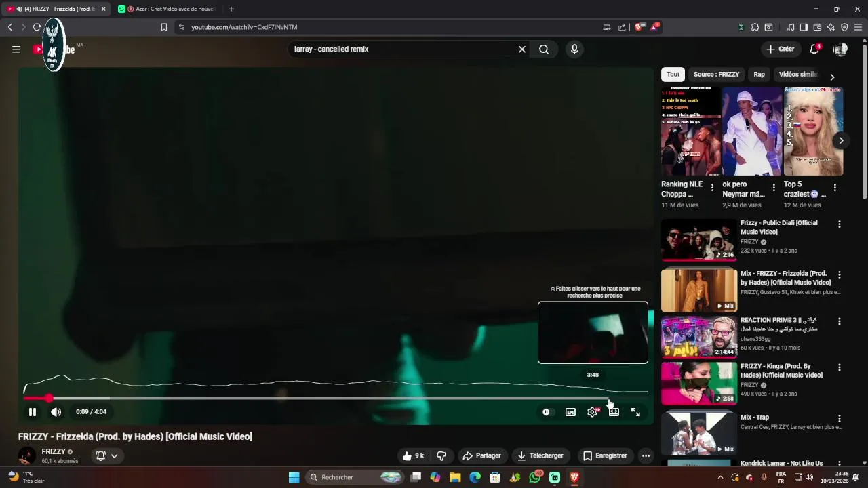Open the Frizzy - Public Diali video
Image resolution: width=868 pixels, height=488 pixels.
(699, 240)
